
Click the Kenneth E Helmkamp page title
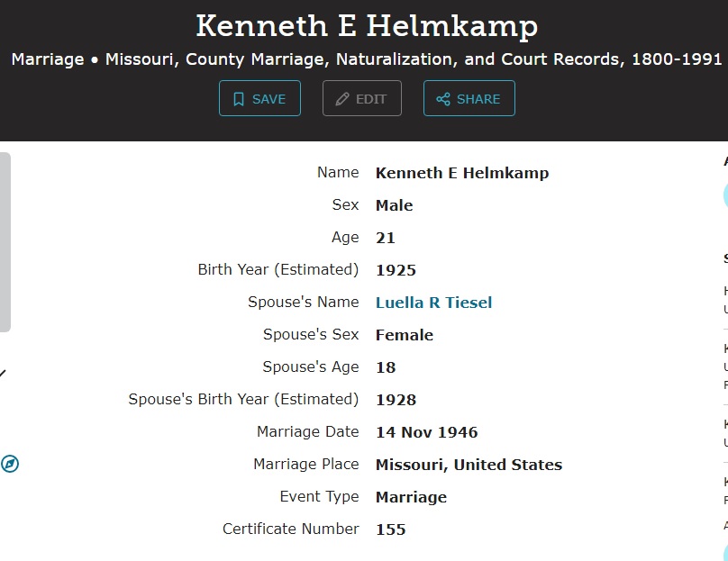point(367,25)
